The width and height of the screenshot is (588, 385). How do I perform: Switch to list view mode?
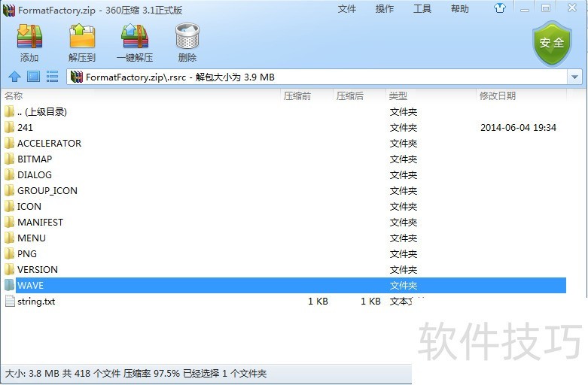pos(52,77)
